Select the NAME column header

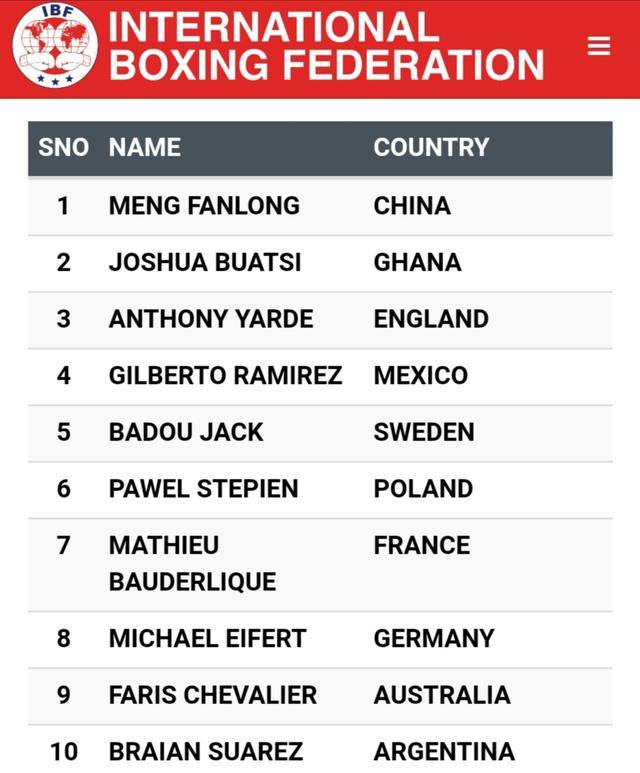pyautogui.click(x=144, y=147)
